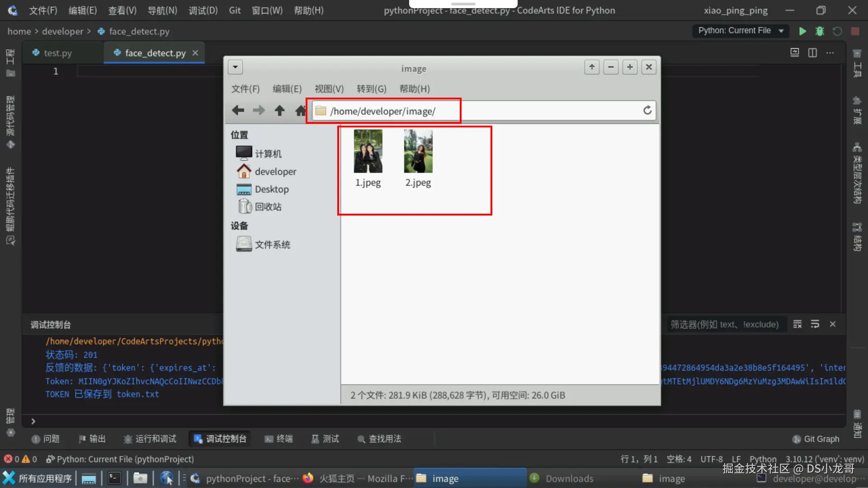
Task: Expand the console input prompt chevron
Action: coord(33,421)
